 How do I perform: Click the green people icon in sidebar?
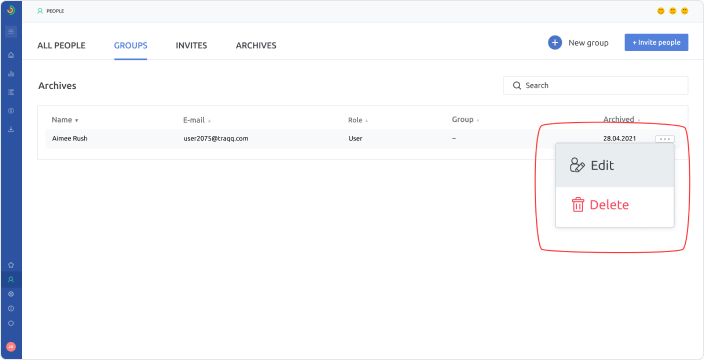[x=11, y=280]
